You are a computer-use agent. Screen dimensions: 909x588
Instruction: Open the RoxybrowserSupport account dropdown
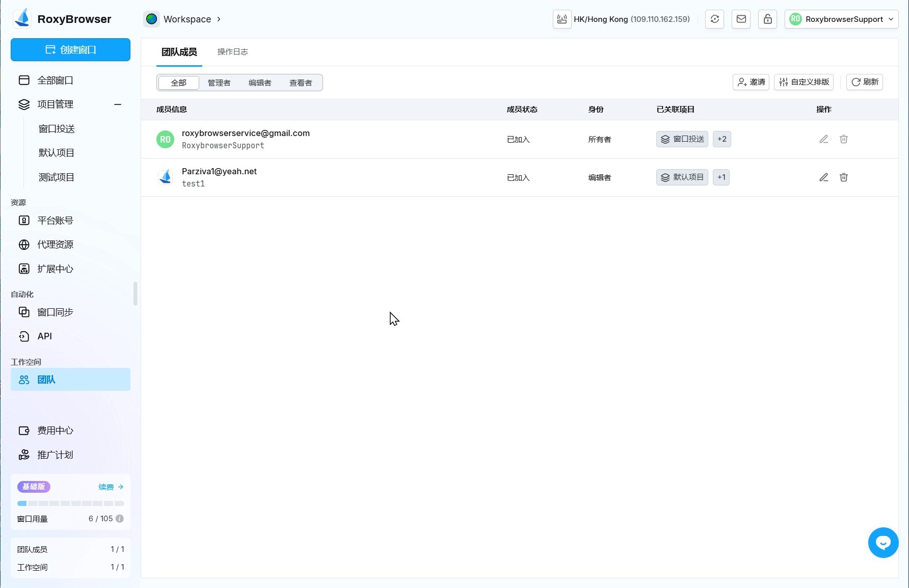[841, 19]
